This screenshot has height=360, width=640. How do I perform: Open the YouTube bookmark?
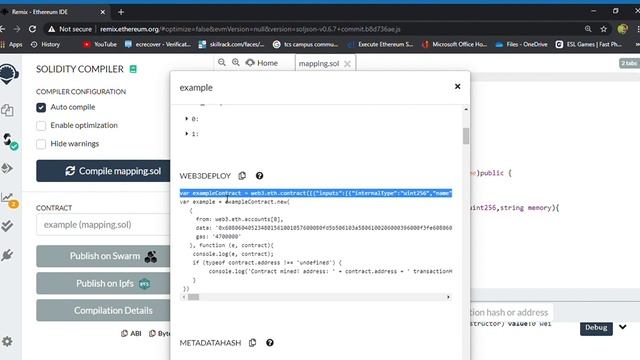point(100,44)
